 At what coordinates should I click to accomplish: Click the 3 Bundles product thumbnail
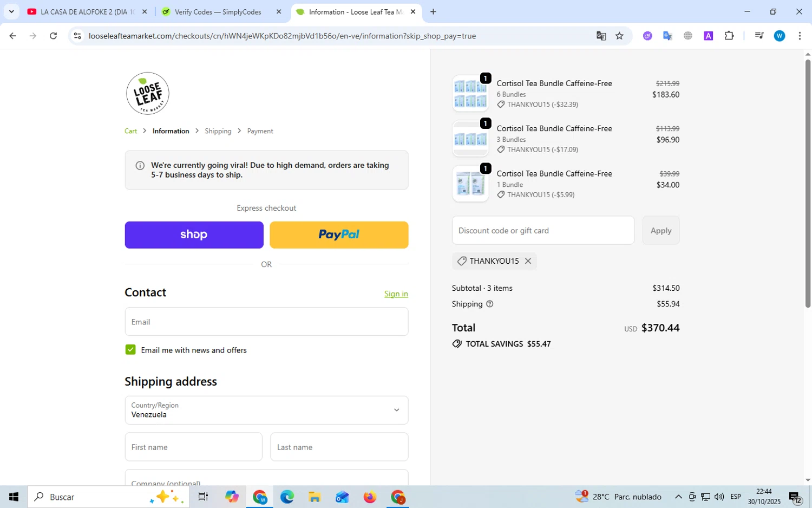(x=470, y=139)
